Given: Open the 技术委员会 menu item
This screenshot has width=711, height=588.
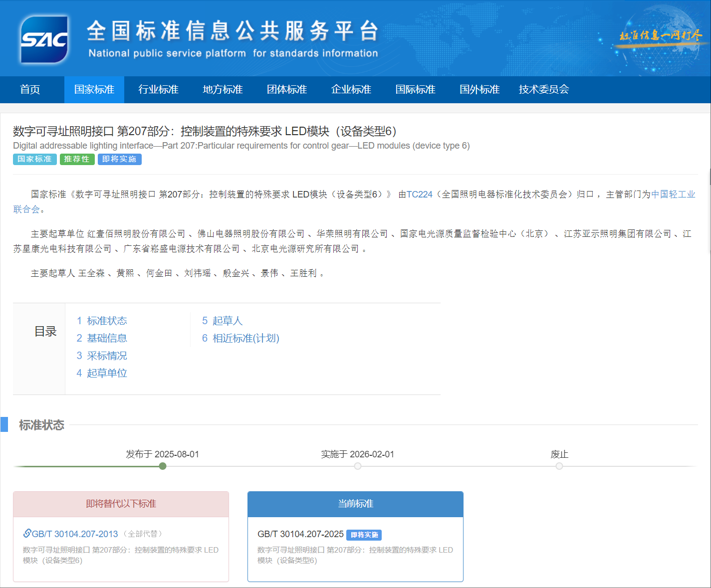Looking at the screenshot, I should 544,89.
